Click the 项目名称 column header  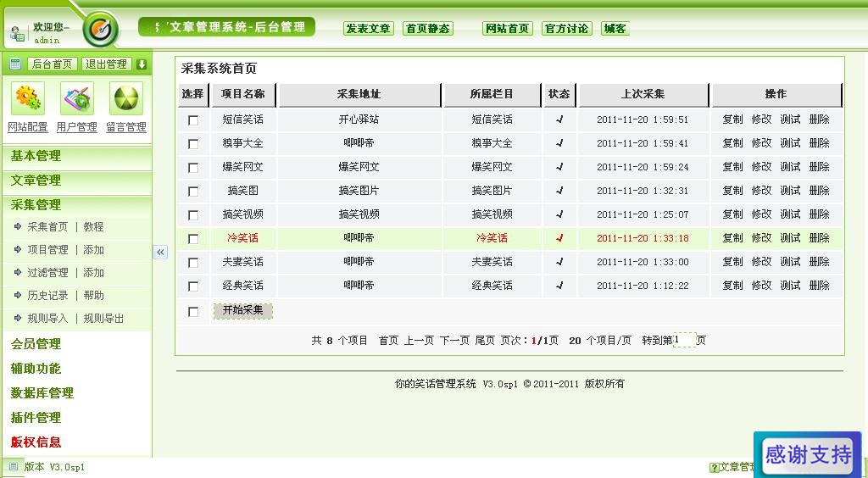pos(243,95)
